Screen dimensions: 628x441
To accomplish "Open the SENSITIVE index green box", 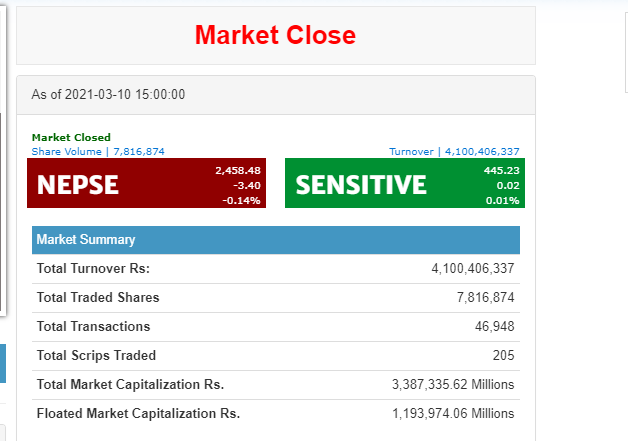I will tap(405, 183).
